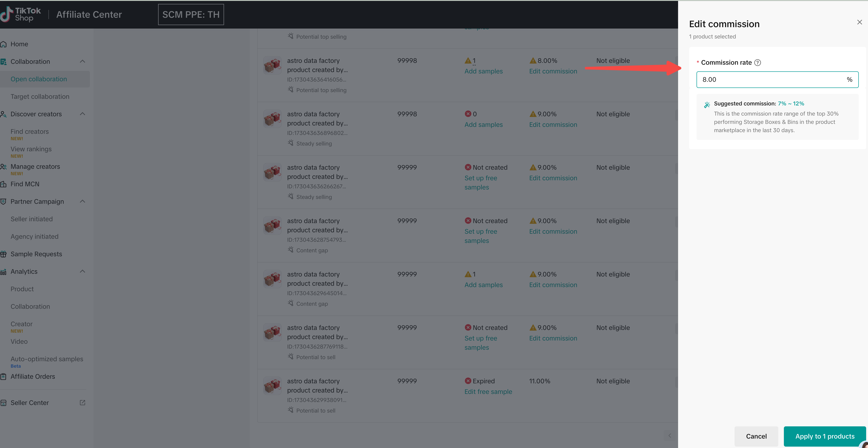Click the Affiliate Orders clipboard icon
Image resolution: width=868 pixels, height=448 pixels.
[4, 377]
